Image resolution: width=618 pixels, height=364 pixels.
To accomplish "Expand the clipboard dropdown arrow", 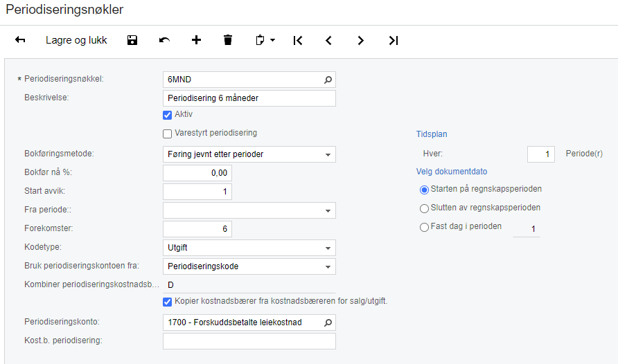I will coord(272,40).
